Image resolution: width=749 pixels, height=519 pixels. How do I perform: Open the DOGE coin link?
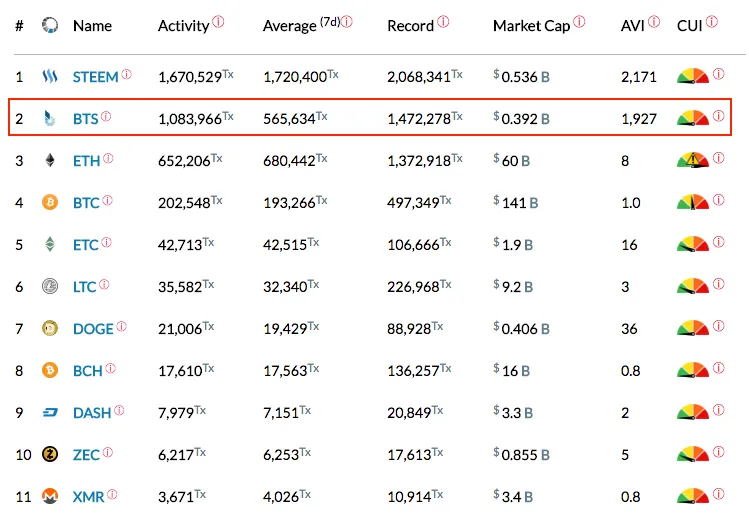[93, 329]
